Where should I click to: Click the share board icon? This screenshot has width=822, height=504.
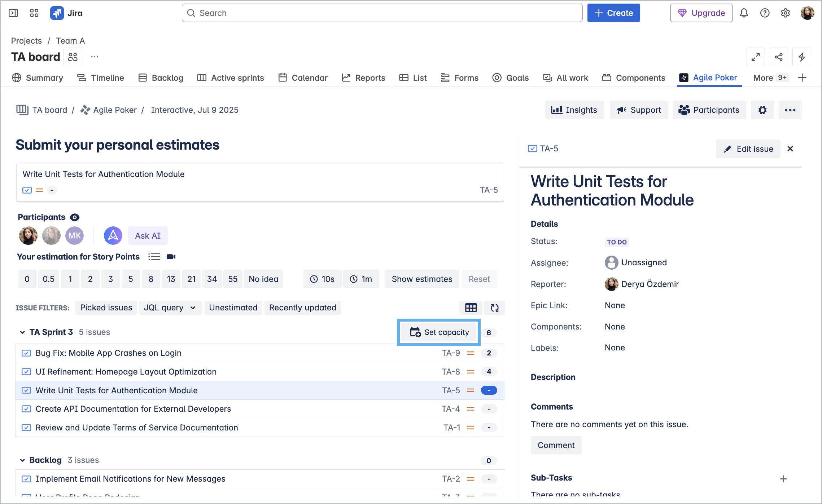pyautogui.click(x=779, y=57)
